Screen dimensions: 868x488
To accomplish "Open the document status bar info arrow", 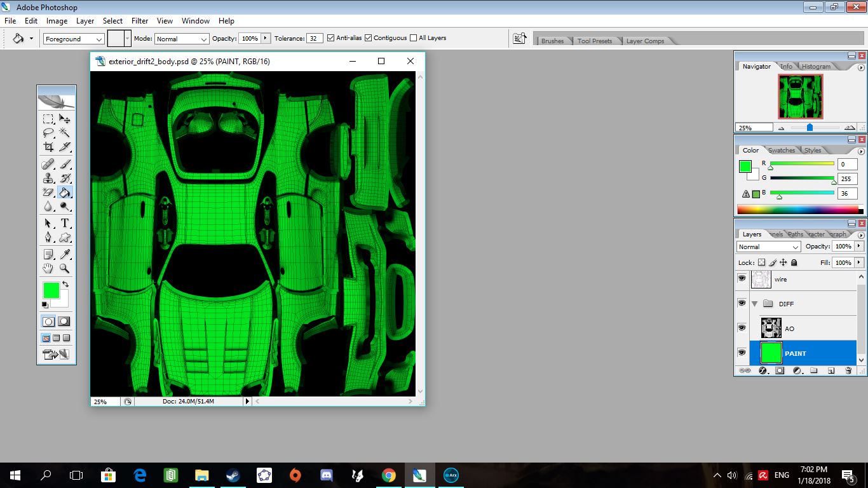I will click(248, 402).
